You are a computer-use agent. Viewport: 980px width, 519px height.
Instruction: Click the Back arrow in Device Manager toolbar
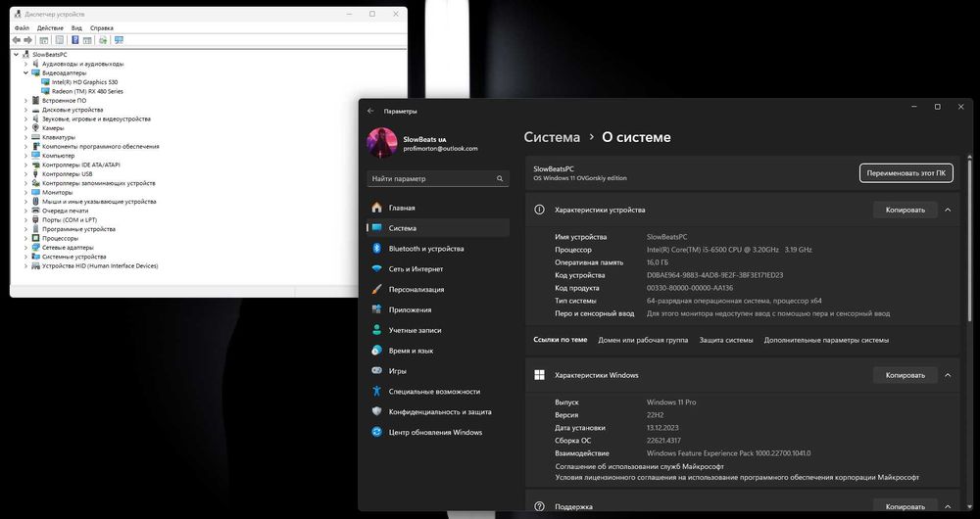pyautogui.click(x=17, y=40)
